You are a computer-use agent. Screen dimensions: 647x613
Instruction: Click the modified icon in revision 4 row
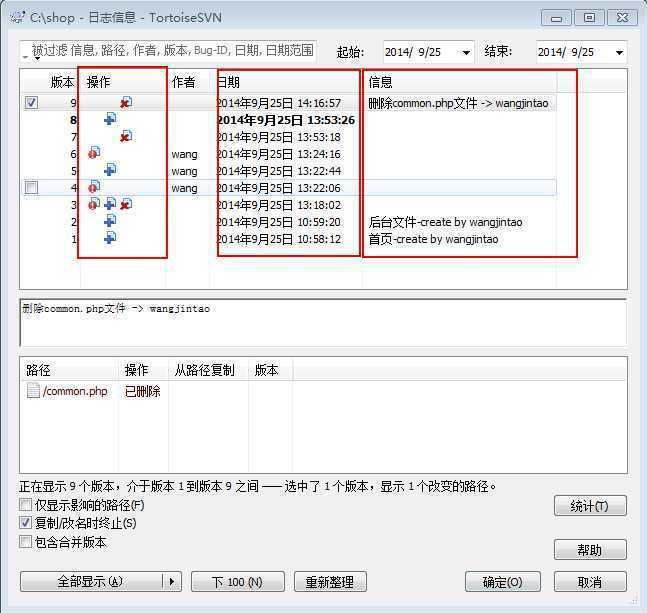point(94,187)
